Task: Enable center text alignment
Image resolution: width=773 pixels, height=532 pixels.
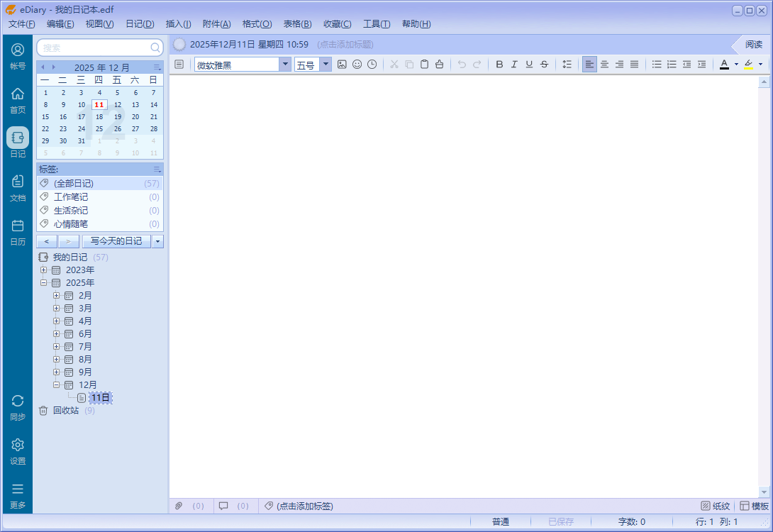Action: point(604,65)
